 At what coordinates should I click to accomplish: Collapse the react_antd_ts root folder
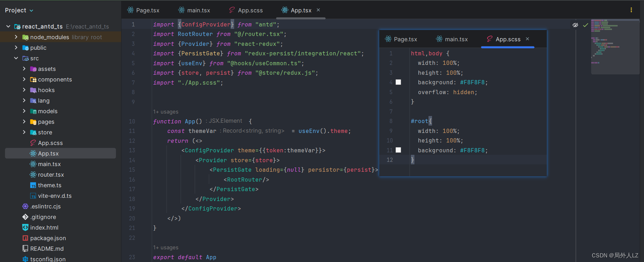tap(8, 26)
